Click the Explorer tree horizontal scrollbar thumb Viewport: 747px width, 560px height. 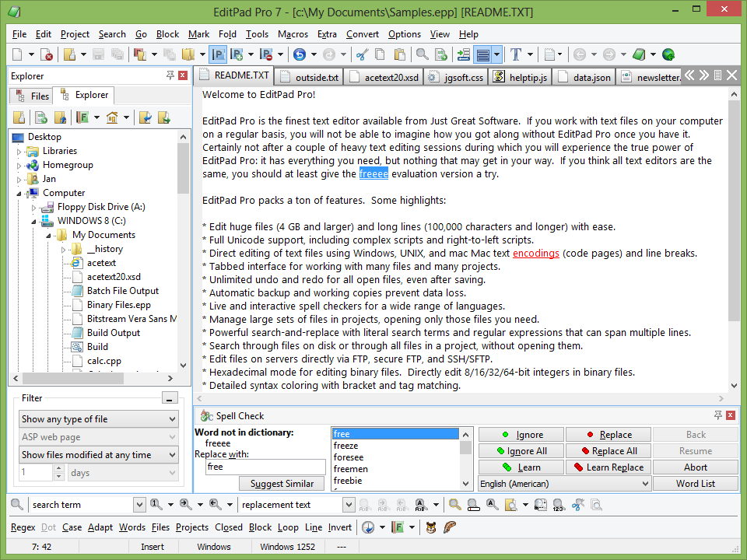tap(73, 378)
